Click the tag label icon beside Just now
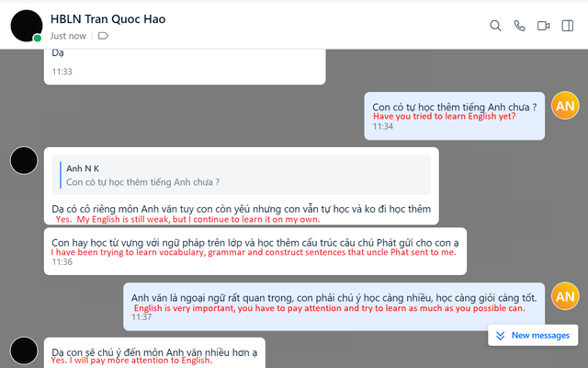The image size is (588, 368). click(x=103, y=36)
